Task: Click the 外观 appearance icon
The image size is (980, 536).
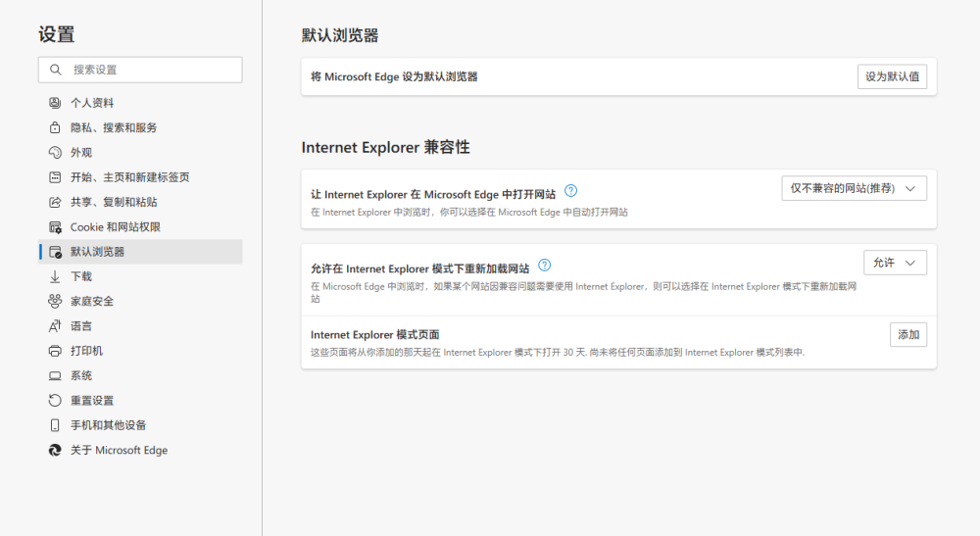Action: [x=55, y=153]
